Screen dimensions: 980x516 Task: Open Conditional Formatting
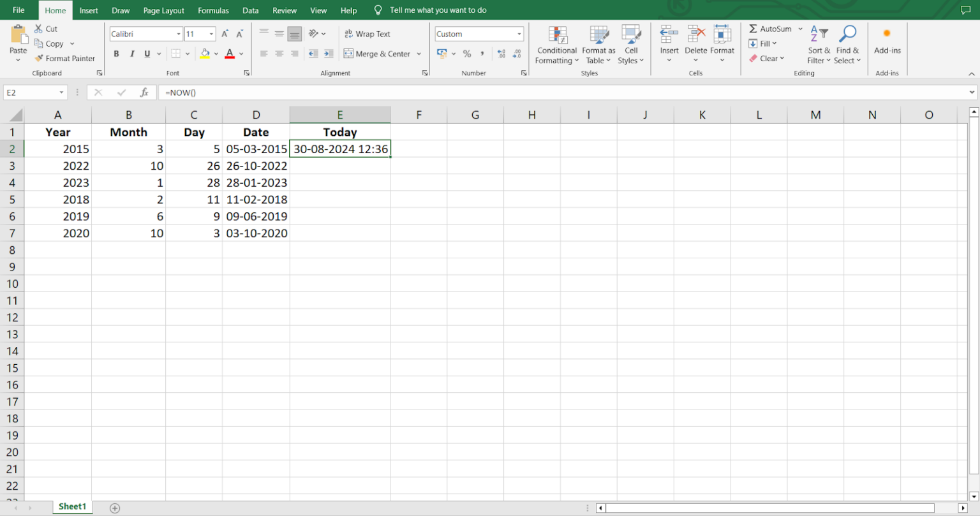556,45
